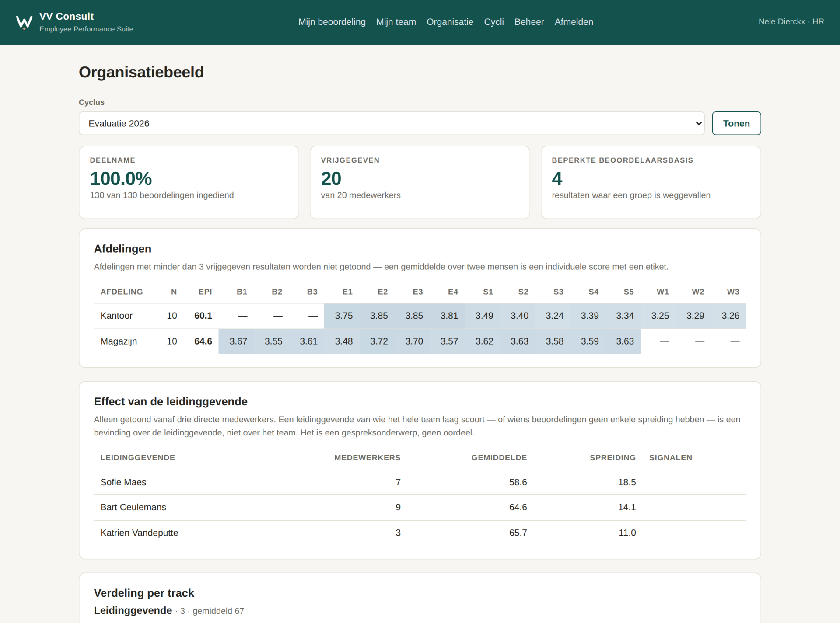This screenshot has height=623, width=840.
Task: Click Afmelden to sign out
Action: click(574, 22)
